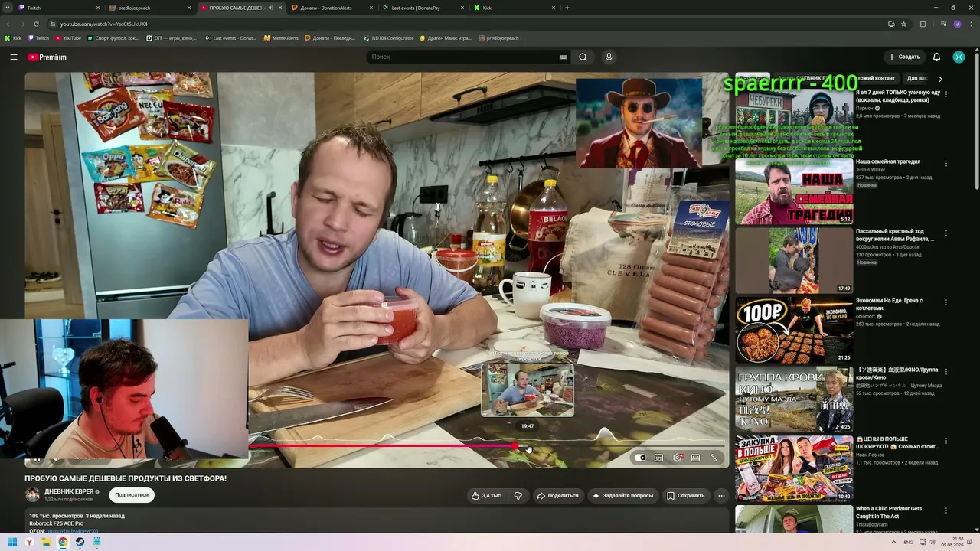980x551 pixels.
Task: Go to YouTube Premium home logo
Action: tap(47, 57)
